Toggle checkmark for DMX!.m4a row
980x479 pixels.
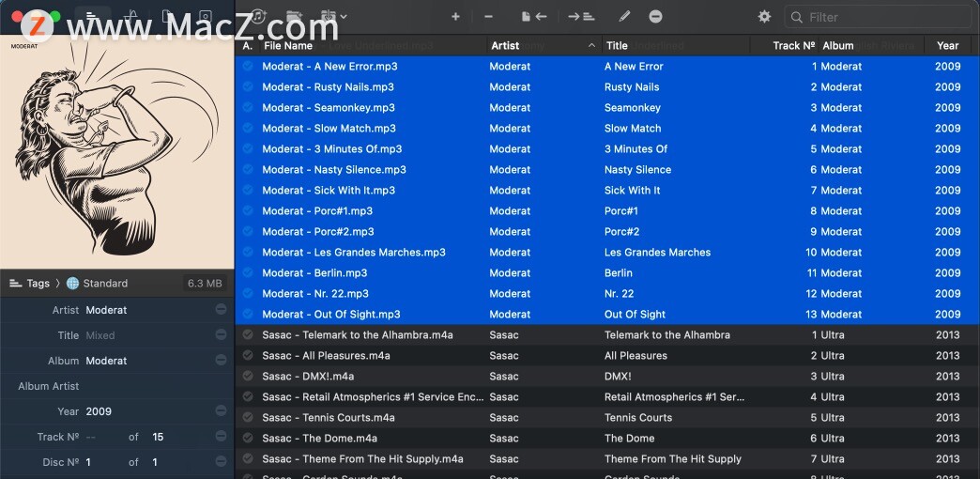click(x=248, y=376)
